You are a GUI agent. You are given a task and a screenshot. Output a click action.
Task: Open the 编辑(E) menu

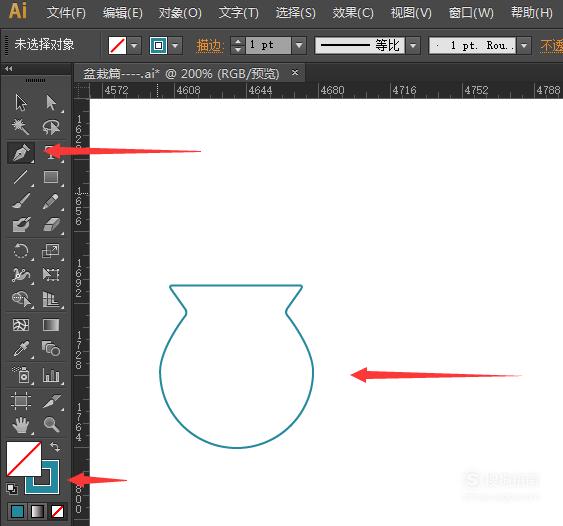point(123,13)
